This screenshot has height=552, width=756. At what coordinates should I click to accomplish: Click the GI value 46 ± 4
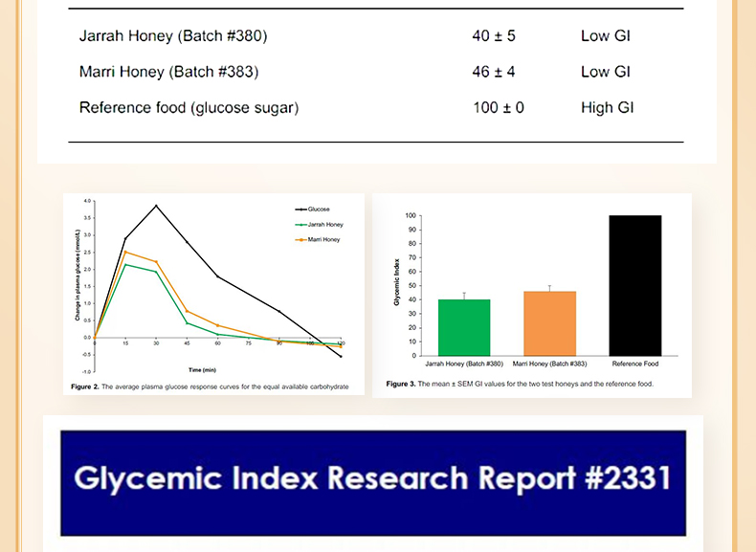pos(494,72)
